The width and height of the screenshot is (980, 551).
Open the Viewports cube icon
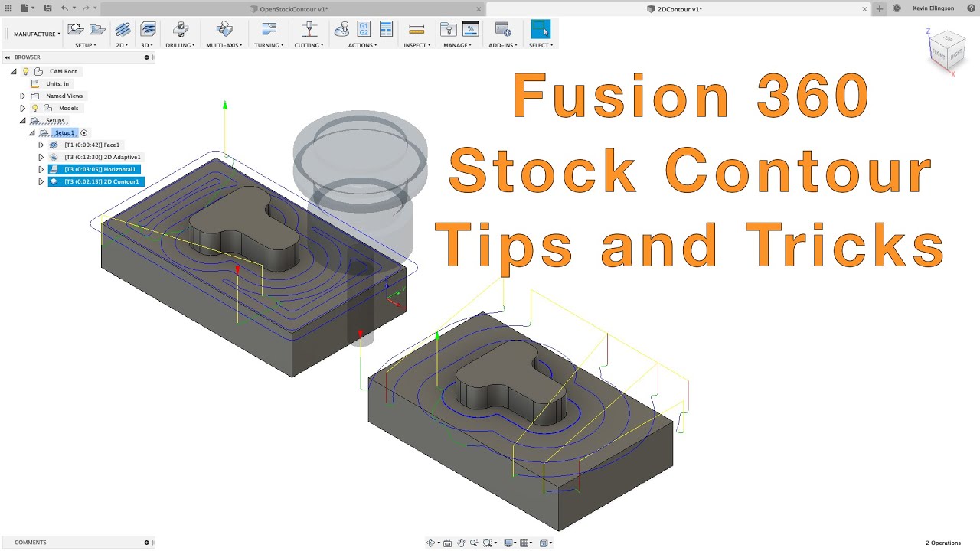tap(544, 543)
